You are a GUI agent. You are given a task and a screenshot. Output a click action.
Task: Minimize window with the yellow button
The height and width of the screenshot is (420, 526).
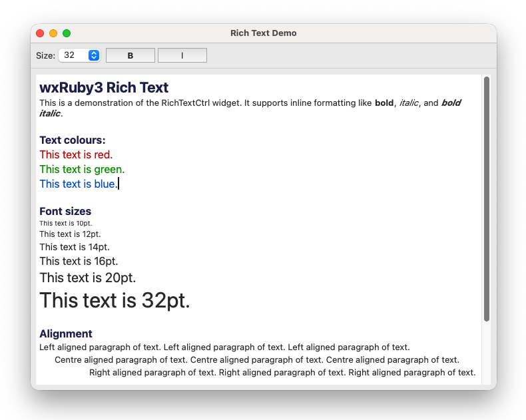click(53, 33)
